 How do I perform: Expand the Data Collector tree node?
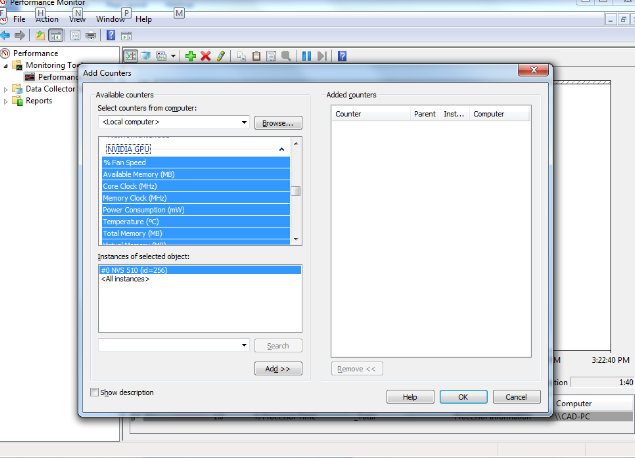coord(6,89)
